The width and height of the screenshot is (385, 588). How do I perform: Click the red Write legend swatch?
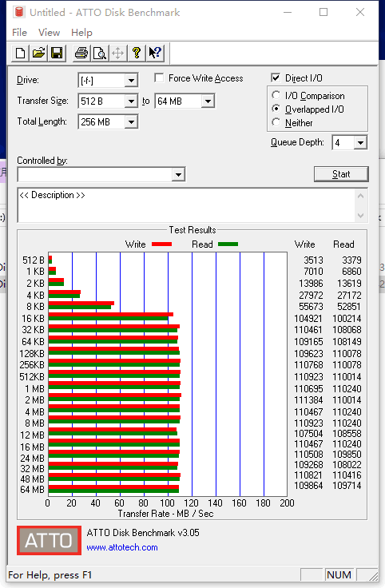(x=161, y=244)
